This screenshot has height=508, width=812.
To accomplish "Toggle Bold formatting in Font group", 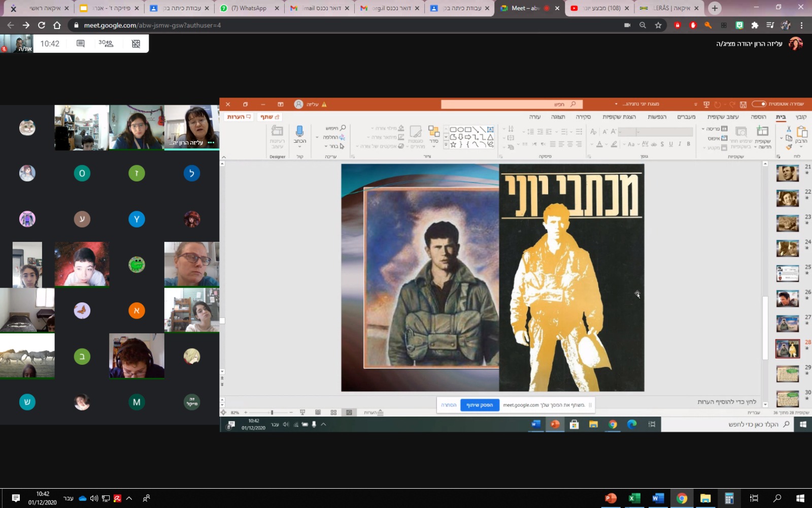I will (x=688, y=144).
